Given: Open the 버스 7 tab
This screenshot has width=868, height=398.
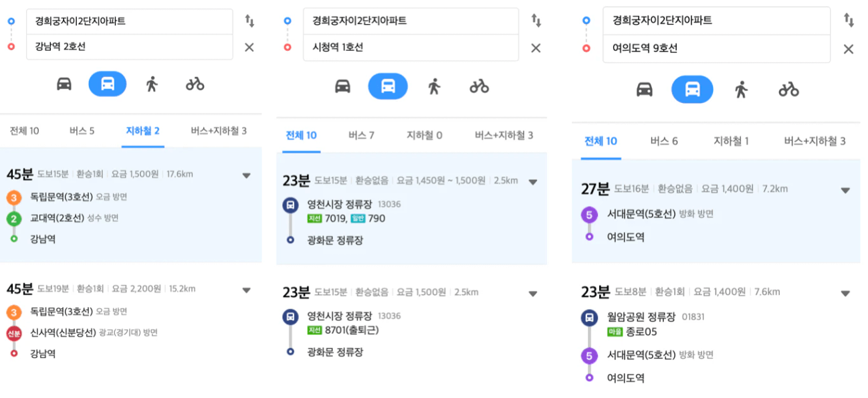Looking at the screenshot, I should (x=361, y=135).
